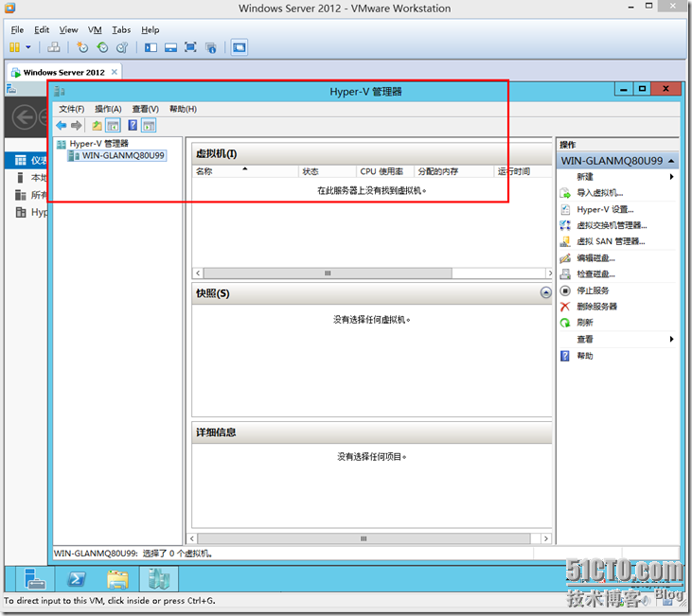Click the up one level folder icon
This screenshot has width=692, height=616.
coord(97,126)
